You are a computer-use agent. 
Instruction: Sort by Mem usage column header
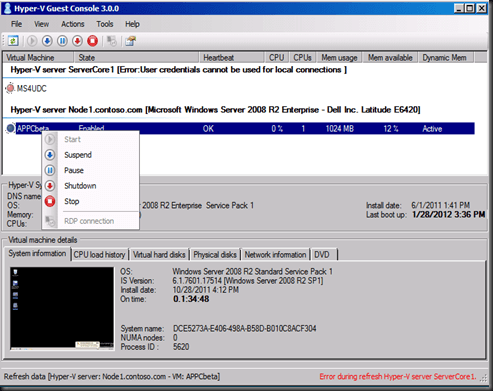click(339, 58)
